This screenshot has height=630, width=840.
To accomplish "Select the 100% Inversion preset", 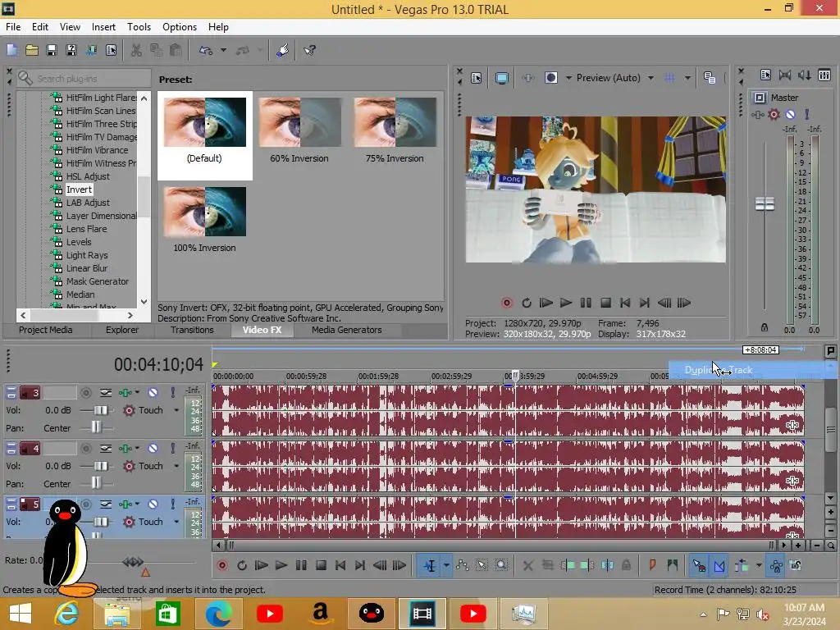I will click(x=204, y=220).
